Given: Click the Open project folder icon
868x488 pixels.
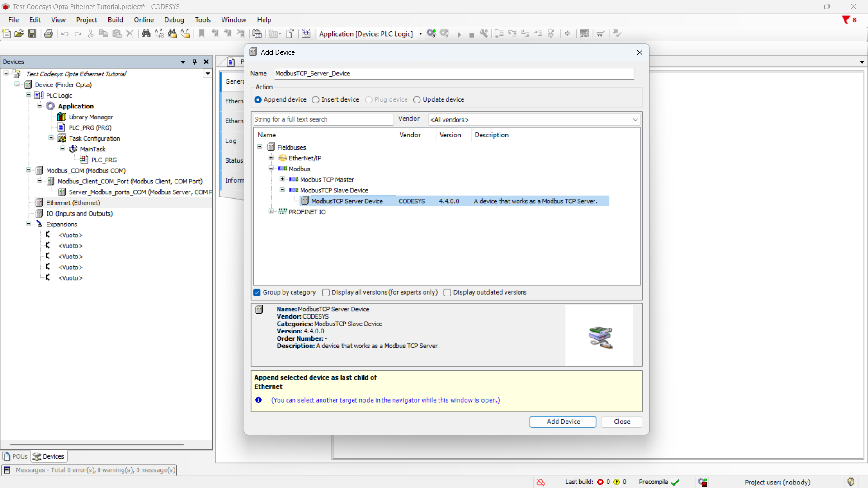Looking at the screenshot, I should point(19,33).
